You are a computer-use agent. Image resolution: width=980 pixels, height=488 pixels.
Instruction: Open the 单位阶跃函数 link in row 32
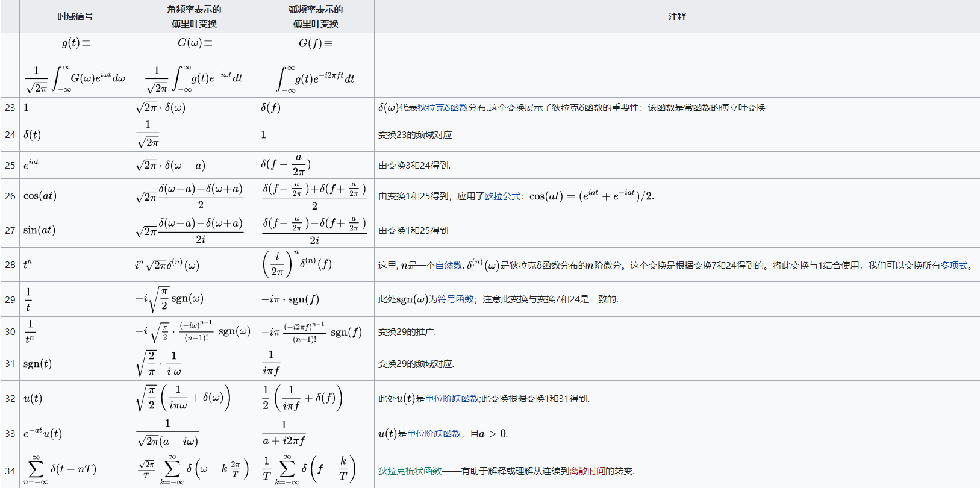point(452,398)
